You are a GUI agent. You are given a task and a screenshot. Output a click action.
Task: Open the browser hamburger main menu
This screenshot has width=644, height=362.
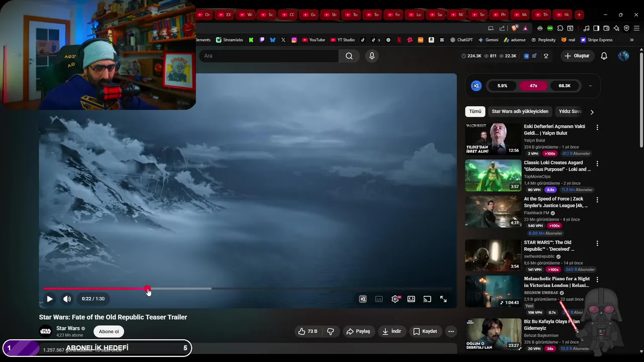point(636,28)
